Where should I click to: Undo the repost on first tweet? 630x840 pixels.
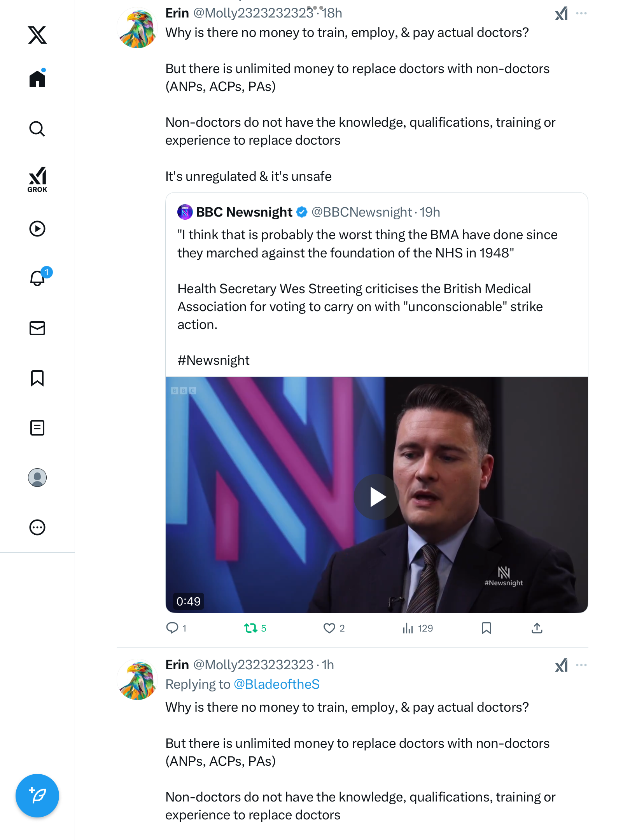(x=251, y=628)
